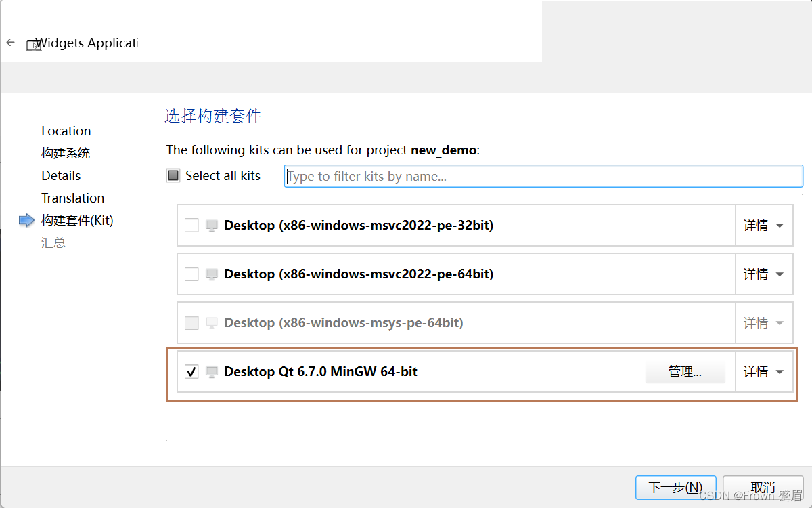Image resolution: width=812 pixels, height=508 pixels.
Task: Expand 详情 on Qt 6.7.0 MinGW kit
Action: (x=764, y=371)
